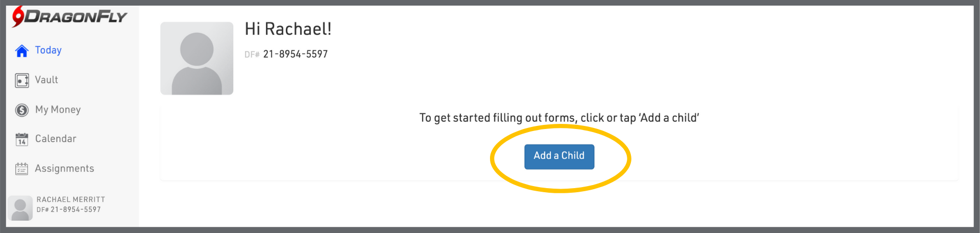Click the Vault safe icon
The image size is (980, 233).
(x=22, y=81)
